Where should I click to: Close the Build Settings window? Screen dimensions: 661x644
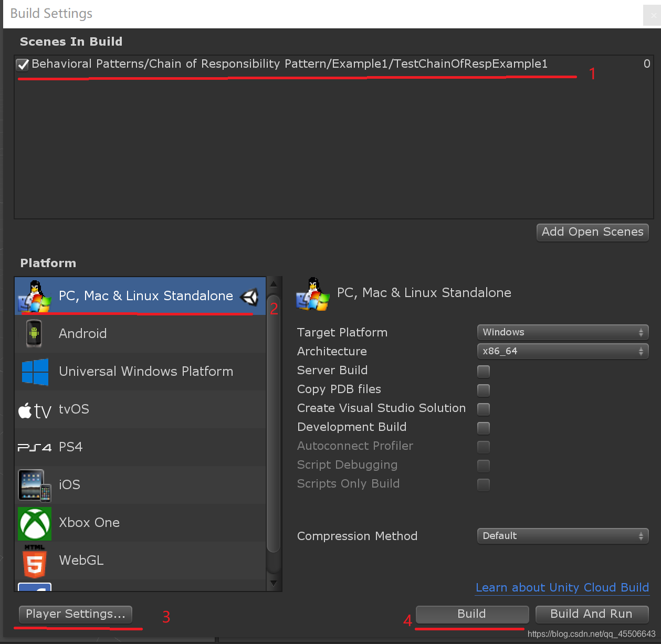point(652,15)
